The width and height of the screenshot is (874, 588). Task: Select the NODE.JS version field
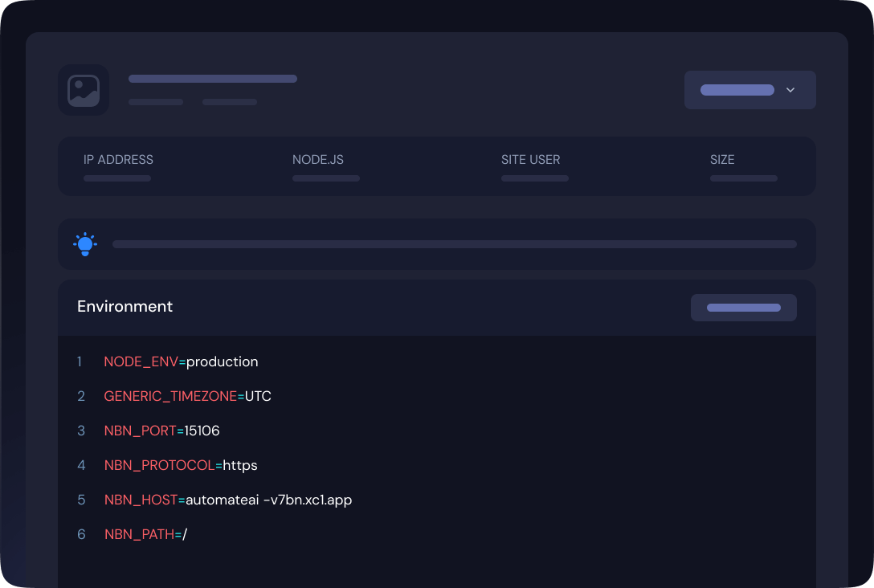(x=325, y=167)
